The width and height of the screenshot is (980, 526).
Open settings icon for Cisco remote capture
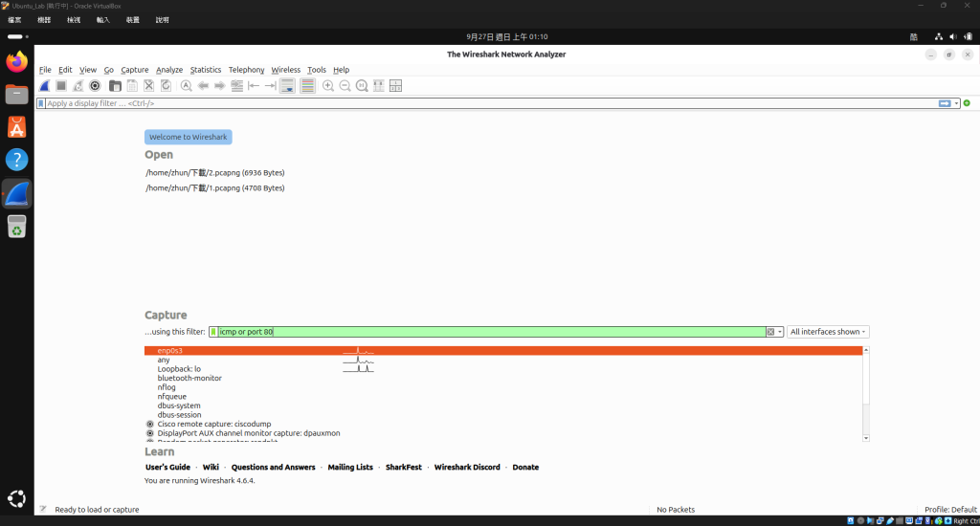click(150, 425)
